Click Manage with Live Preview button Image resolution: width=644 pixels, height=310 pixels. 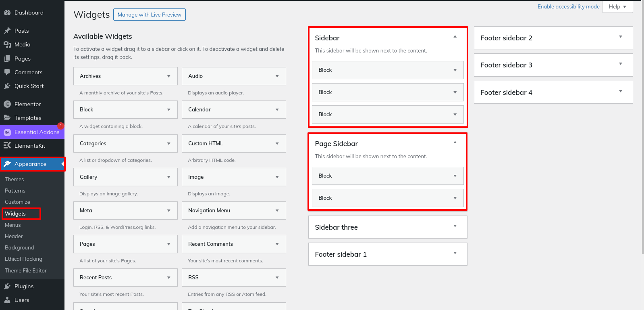click(x=150, y=15)
